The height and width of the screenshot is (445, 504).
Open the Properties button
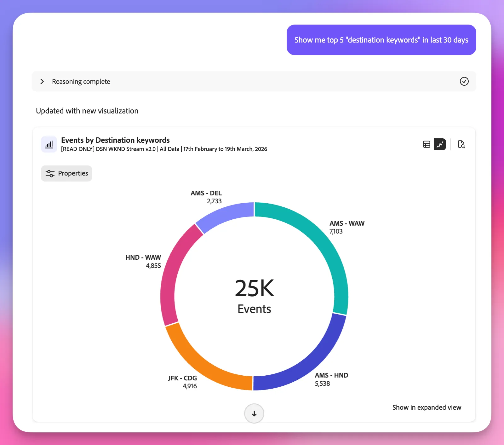(x=66, y=173)
